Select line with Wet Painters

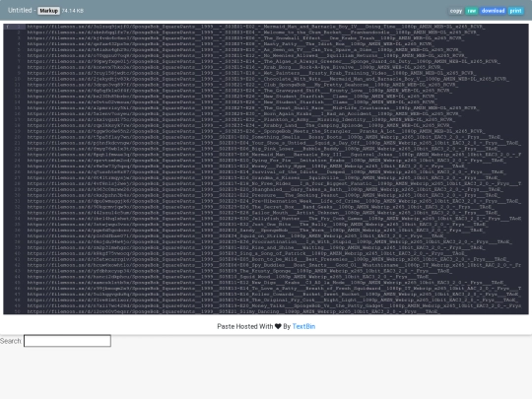coord(251,73)
